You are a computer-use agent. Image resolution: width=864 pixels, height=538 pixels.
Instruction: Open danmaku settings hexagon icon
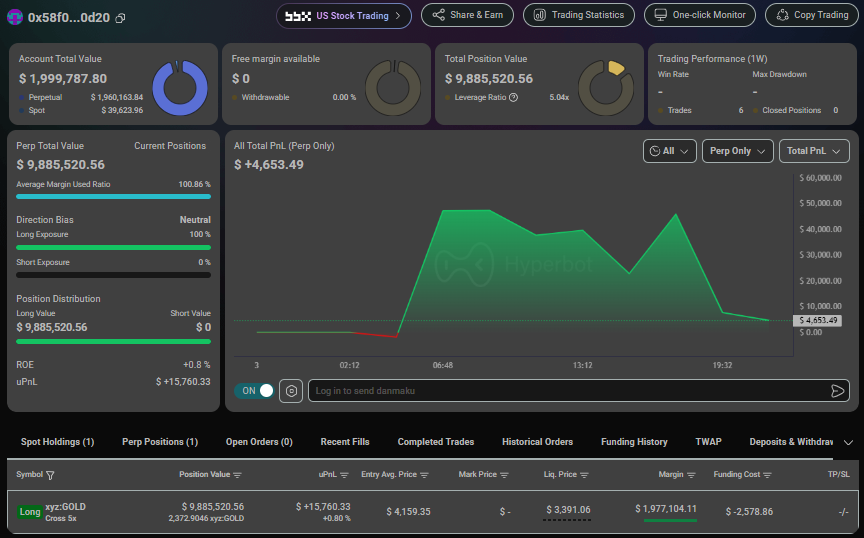[x=291, y=391]
